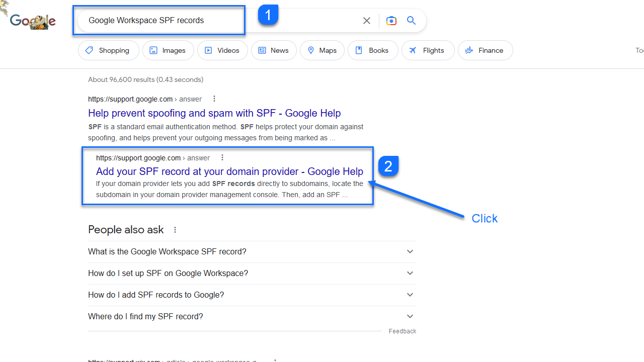
Task: Switch to Maps results
Action: 322,50
